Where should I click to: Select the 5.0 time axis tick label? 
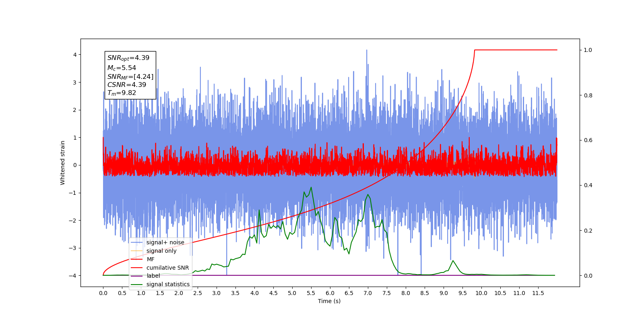pyautogui.click(x=292, y=293)
